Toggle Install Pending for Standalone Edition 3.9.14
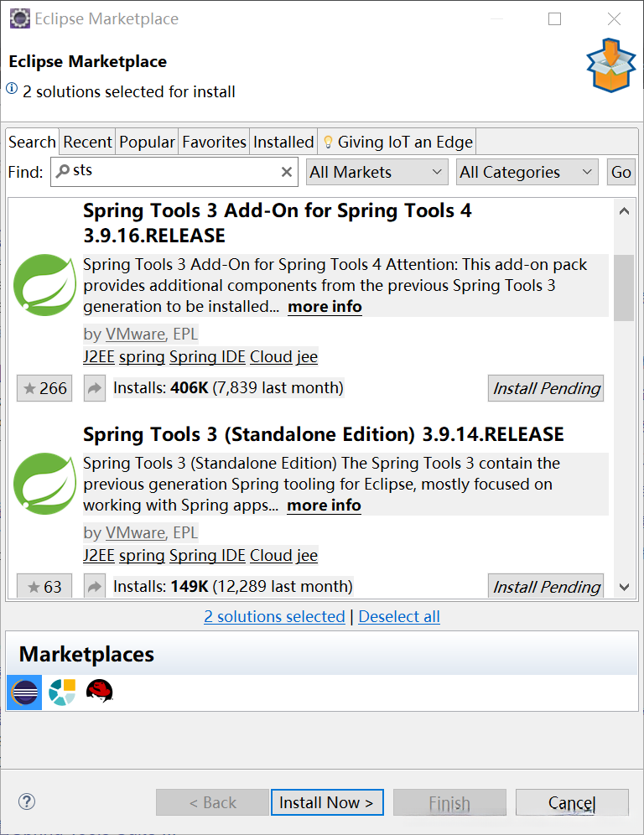Image resolution: width=644 pixels, height=835 pixels. click(546, 587)
